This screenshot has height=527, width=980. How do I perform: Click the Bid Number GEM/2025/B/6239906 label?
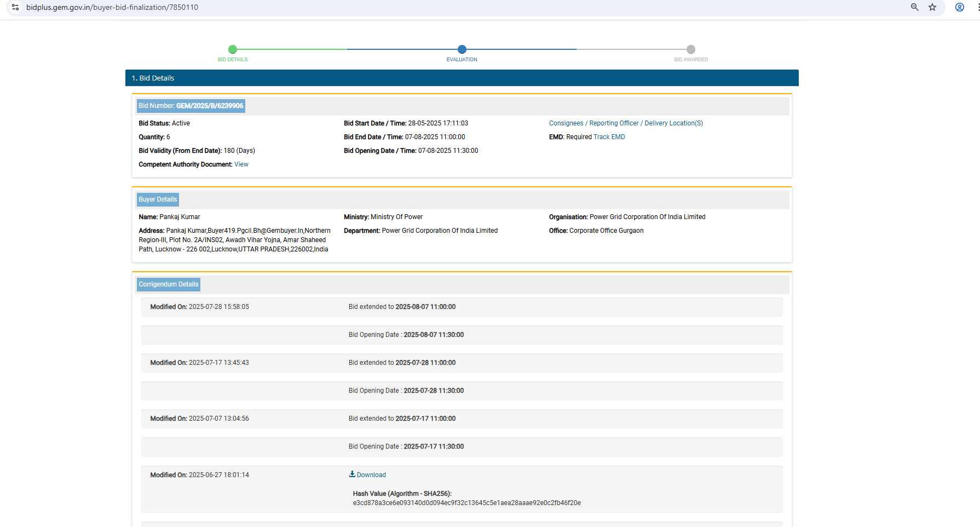pos(191,106)
